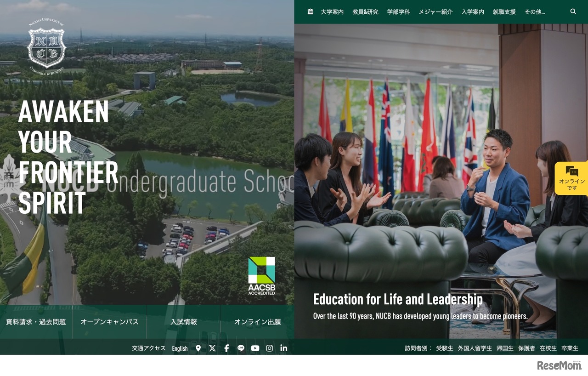Viewport: 588px width, 376px height.
Task: Open the home building icon
Action: [311, 11]
